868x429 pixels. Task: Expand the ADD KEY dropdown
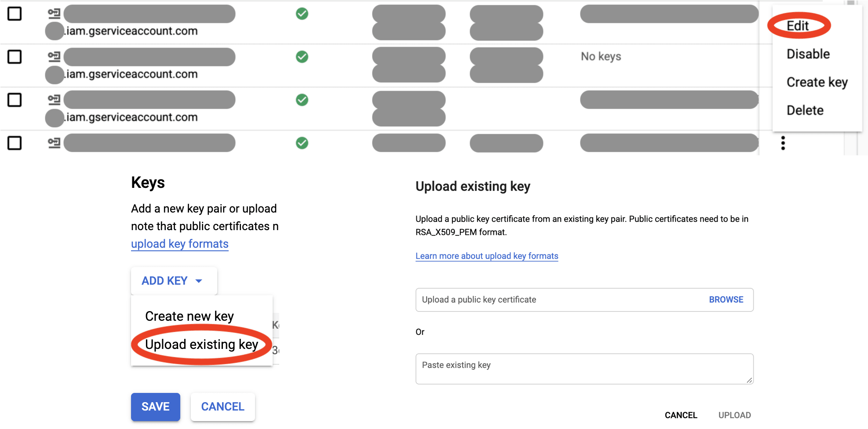173,281
